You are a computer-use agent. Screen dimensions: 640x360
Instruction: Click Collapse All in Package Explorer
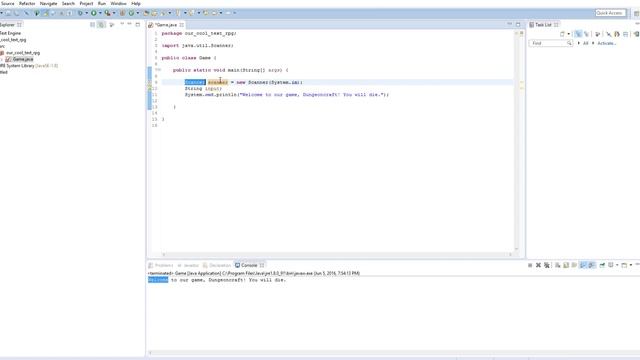93,25
